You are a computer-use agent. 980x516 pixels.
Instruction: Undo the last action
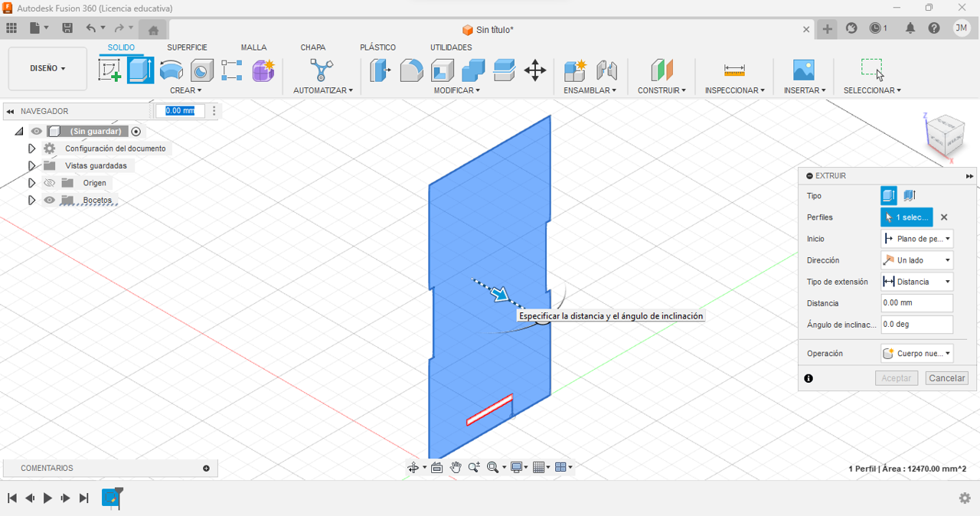pos(91,28)
